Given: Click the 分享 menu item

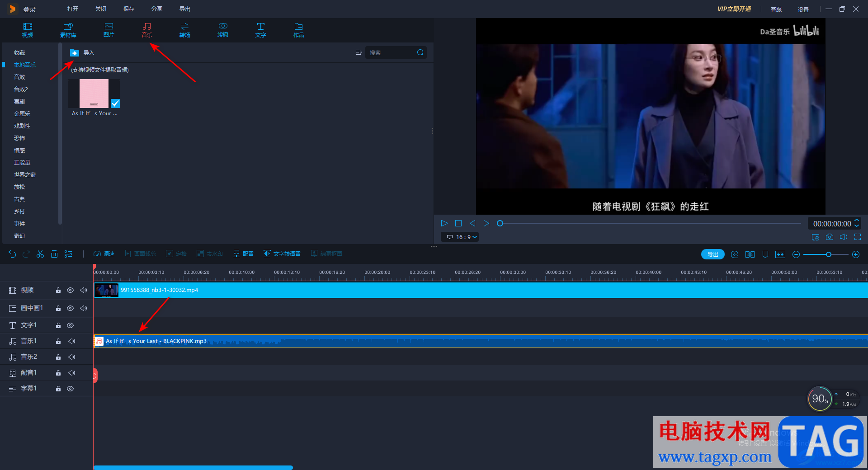Looking at the screenshot, I should click(157, 9).
